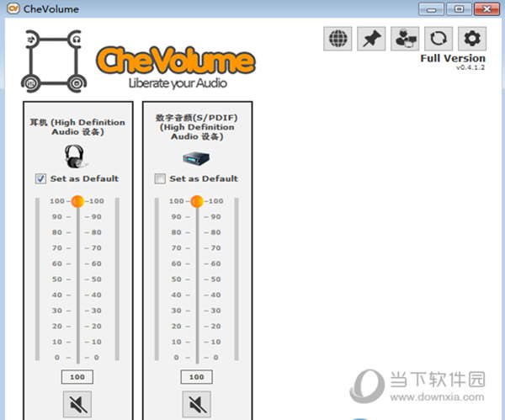Minimize the CheVolume window
This screenshot has width=505, height=420.
click(431, 9)
